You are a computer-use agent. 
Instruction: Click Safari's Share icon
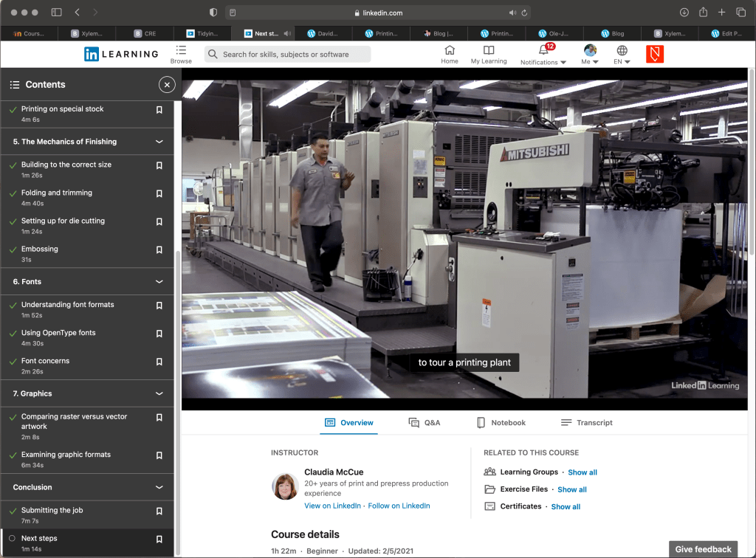703,13
